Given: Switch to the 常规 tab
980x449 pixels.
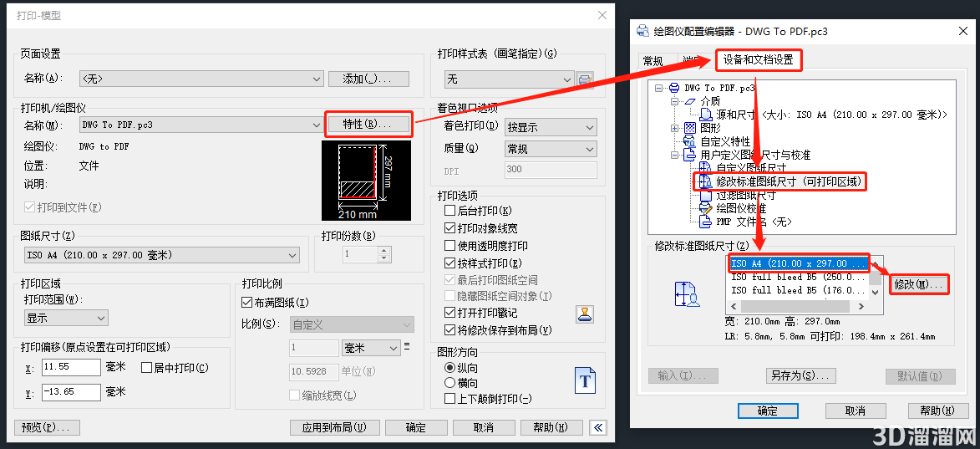Looking at the screenshot, I should (653, 61).
